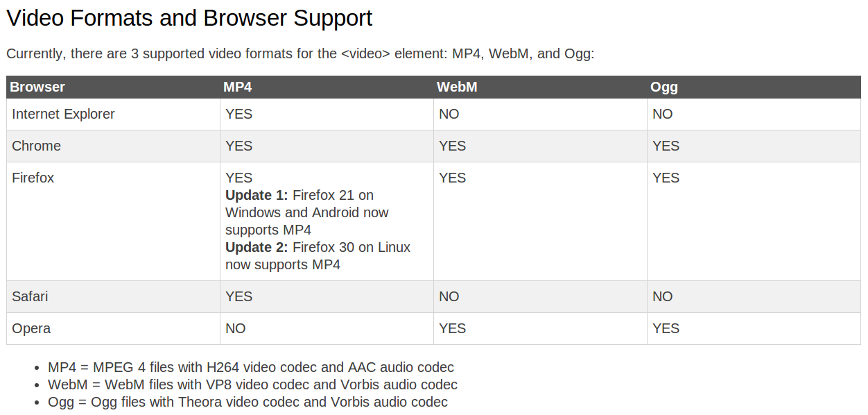The image size is (868, 415).
Task: Click the "MP4 = MPEG 4 files" bullet
Action: point(250,367)
